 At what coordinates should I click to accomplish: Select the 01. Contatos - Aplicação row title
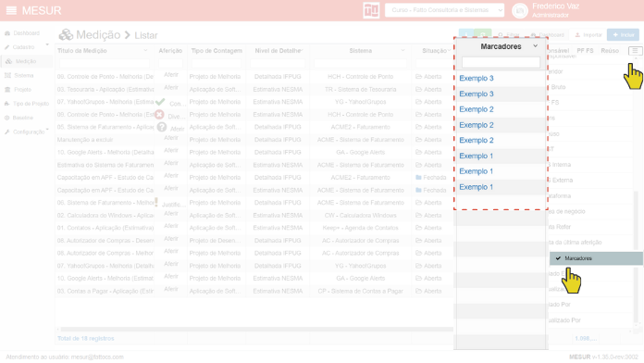click(105, 228)
